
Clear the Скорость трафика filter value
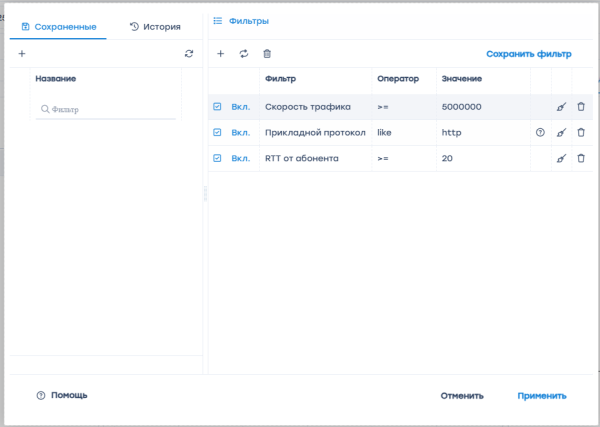[561, 106]
